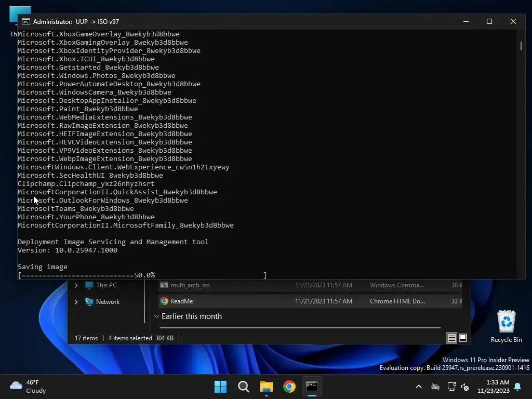Click the Saving image 50.0% progress bar
This screenshot has height=399, width=532.
coord(142,275)
